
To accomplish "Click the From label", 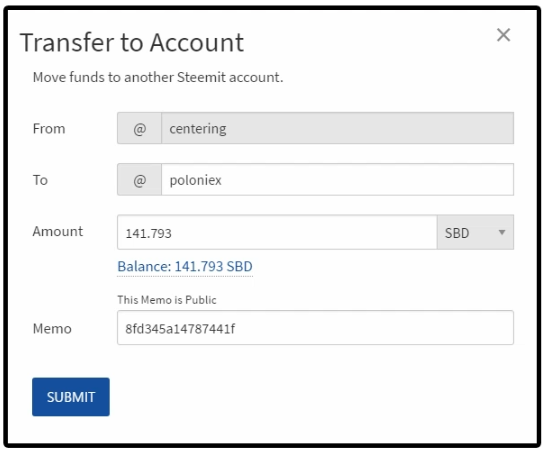I will click(49, 129).
